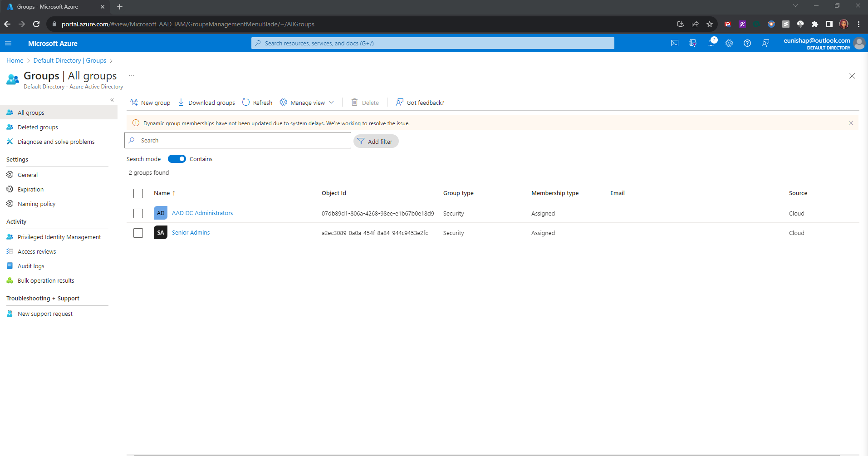Open the directories and subscriptions filter icon
This screenshot has width=868, height=456.
click(x=692, y=43)
